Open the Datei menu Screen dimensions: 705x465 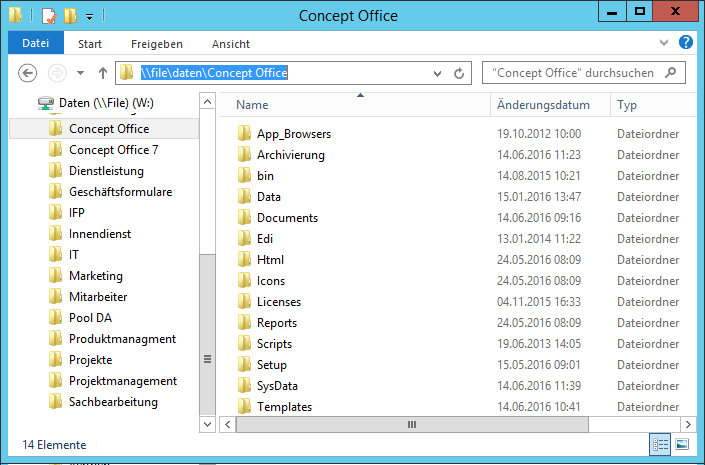36,44
